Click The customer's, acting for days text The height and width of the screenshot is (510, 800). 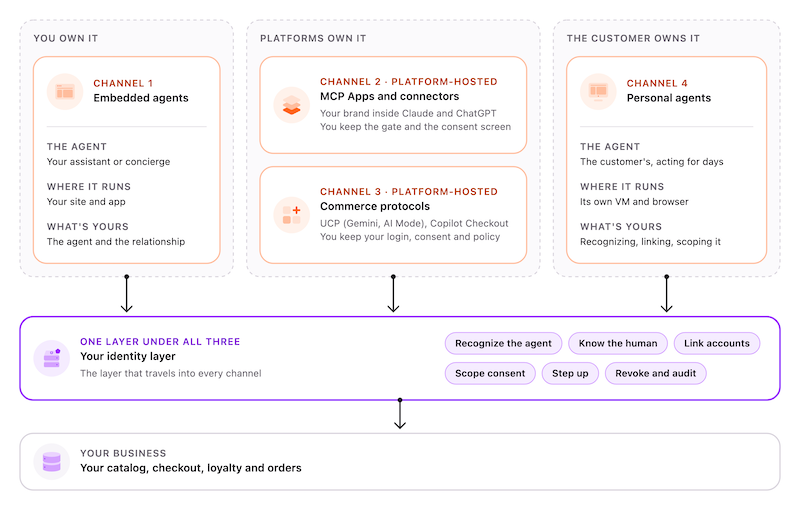click(x=652, y=162)
